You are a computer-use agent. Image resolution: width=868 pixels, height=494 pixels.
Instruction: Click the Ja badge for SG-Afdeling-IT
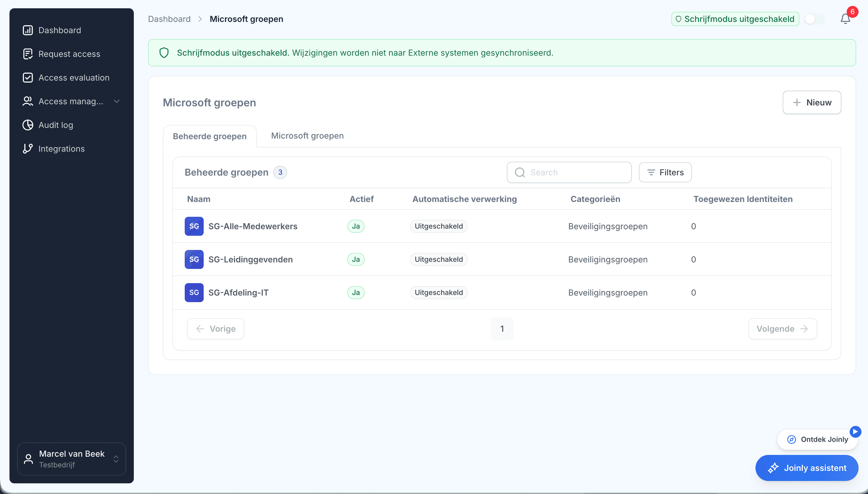pyautogui.click(x=356, y=293)
